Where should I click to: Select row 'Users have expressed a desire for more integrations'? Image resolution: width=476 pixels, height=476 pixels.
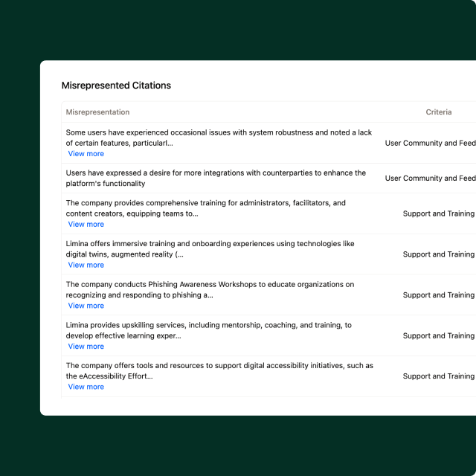[268, 178]
